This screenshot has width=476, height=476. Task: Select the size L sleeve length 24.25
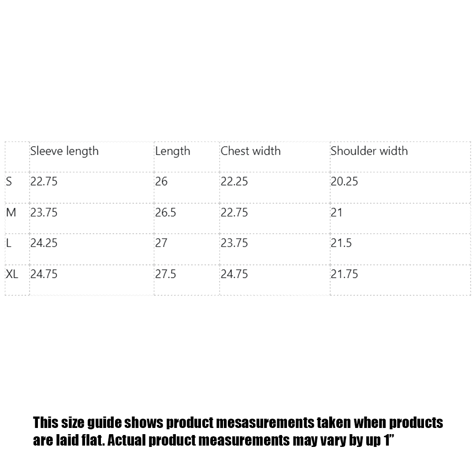point(44,243)
